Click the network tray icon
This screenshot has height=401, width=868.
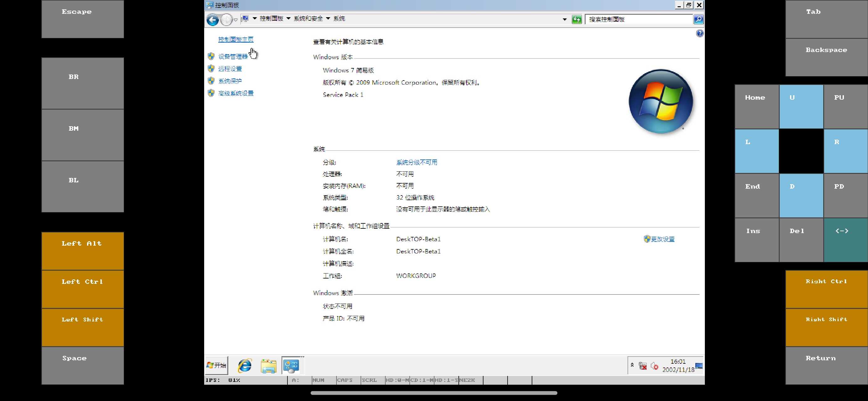point(643,366)
